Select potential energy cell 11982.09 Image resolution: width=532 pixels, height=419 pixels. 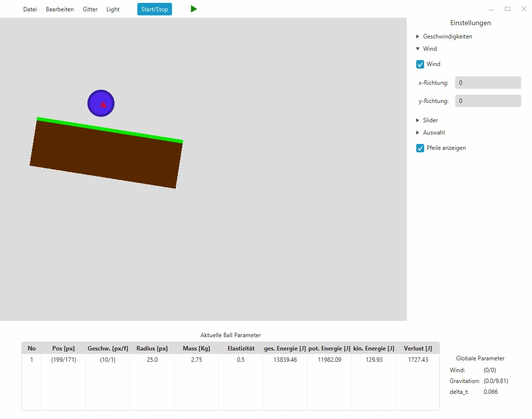click(x=330, y=359)
